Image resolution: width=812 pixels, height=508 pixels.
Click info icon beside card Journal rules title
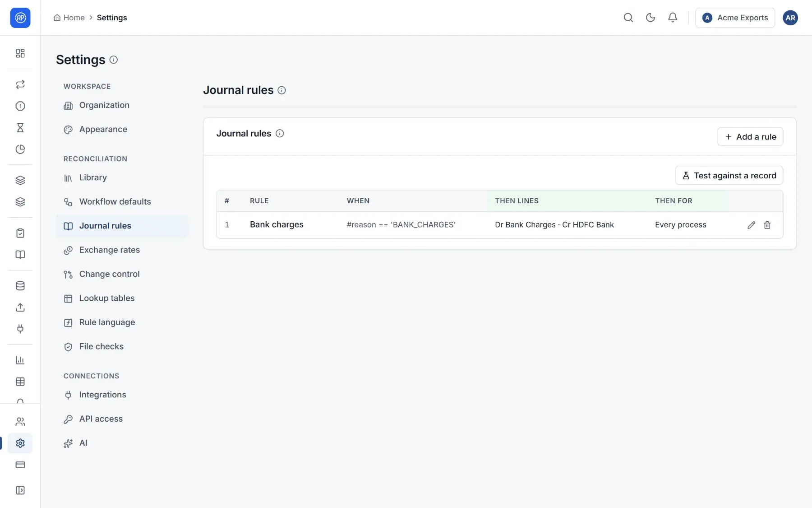point(280,134)
